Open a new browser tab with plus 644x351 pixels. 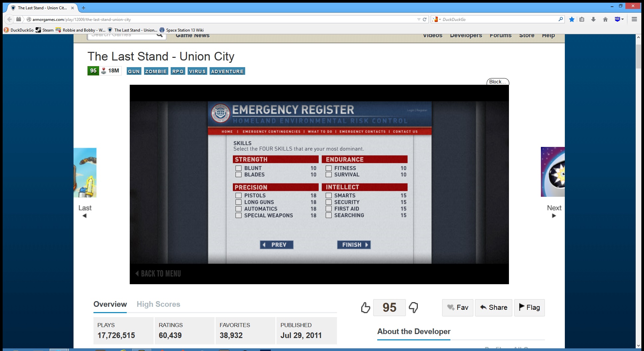(83, 8)
